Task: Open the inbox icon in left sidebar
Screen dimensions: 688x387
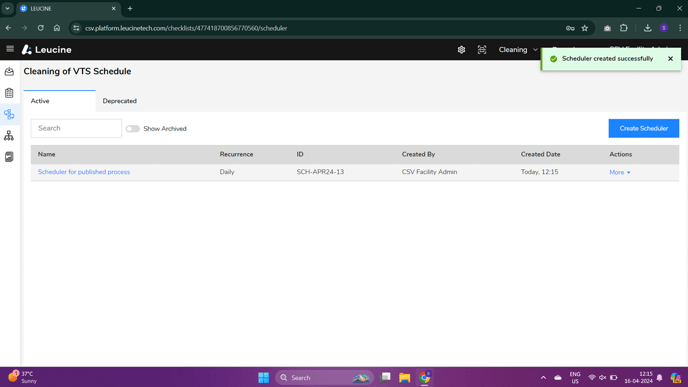Action: [x=9, y=72]
